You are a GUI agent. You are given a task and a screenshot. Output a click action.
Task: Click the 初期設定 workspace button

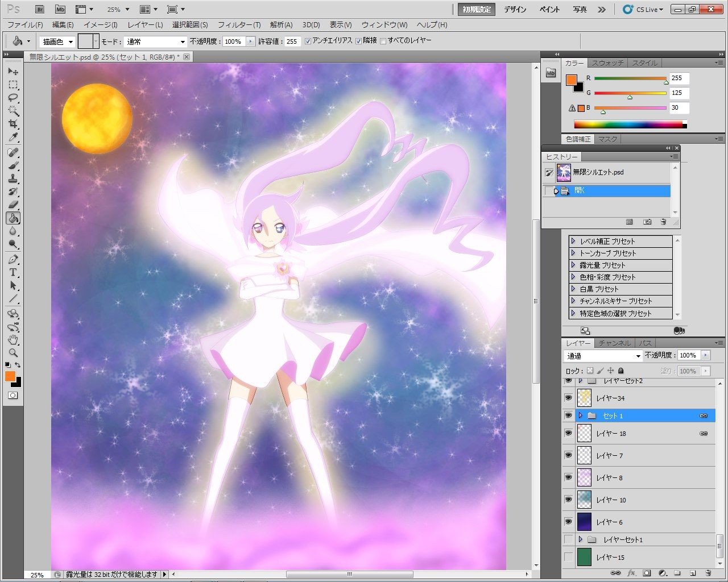click(477, 10)
